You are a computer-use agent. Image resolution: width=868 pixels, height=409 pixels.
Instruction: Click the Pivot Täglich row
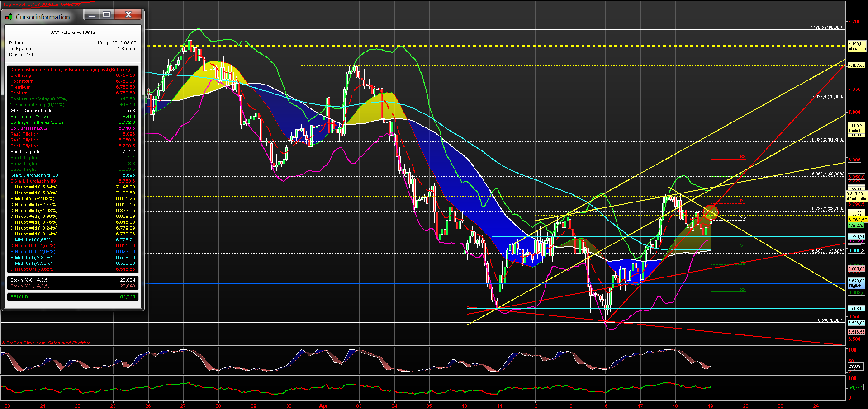click(72, 152)
